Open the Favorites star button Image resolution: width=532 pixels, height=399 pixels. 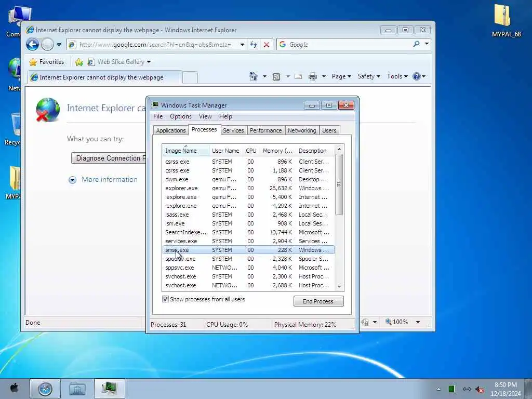coord(47,62)
